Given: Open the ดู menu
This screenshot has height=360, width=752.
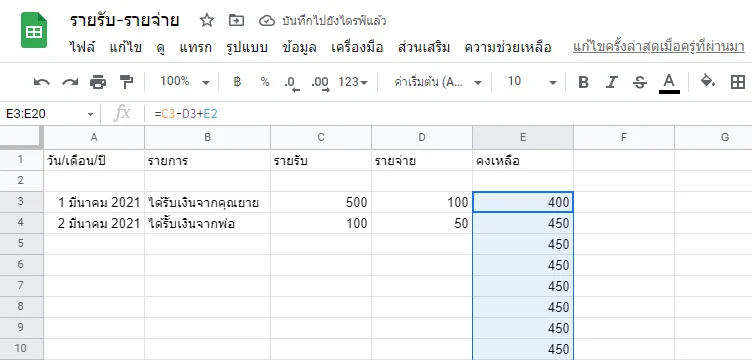Looking at the screenshot, I should pyautogui.click(x=161, y=47).
